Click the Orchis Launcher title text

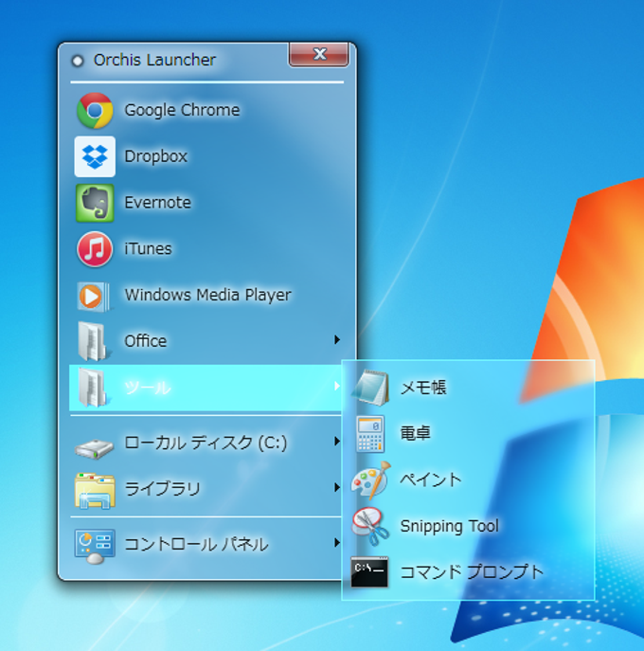(154, 61)
